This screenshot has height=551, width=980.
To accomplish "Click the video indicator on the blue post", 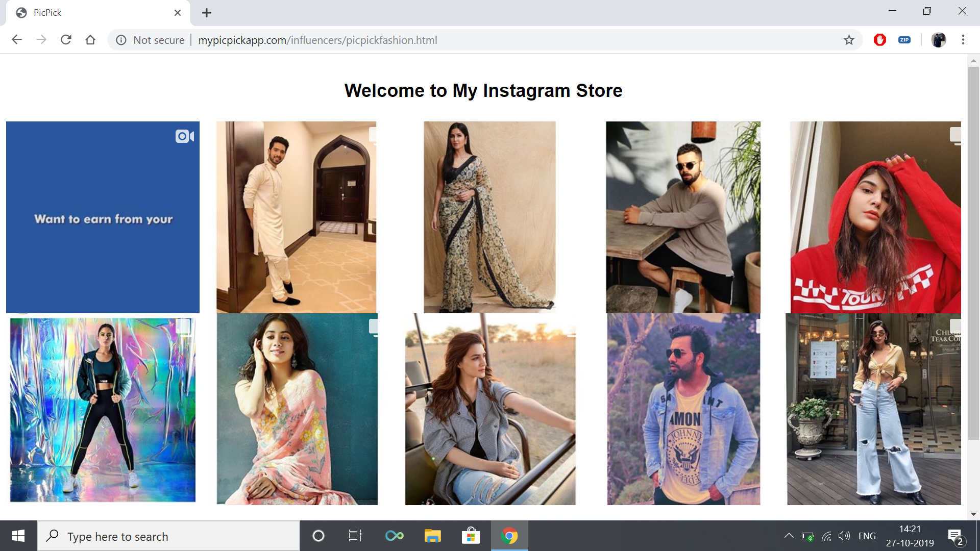I will click(184, 136).
